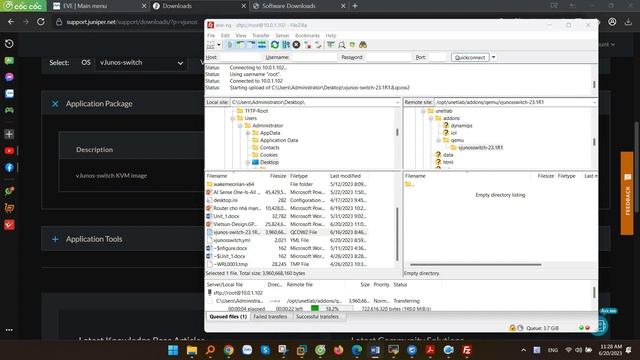640x360 pixels.
Task: Switch to FileZilla taskbar icon
Action: [467, 350]
